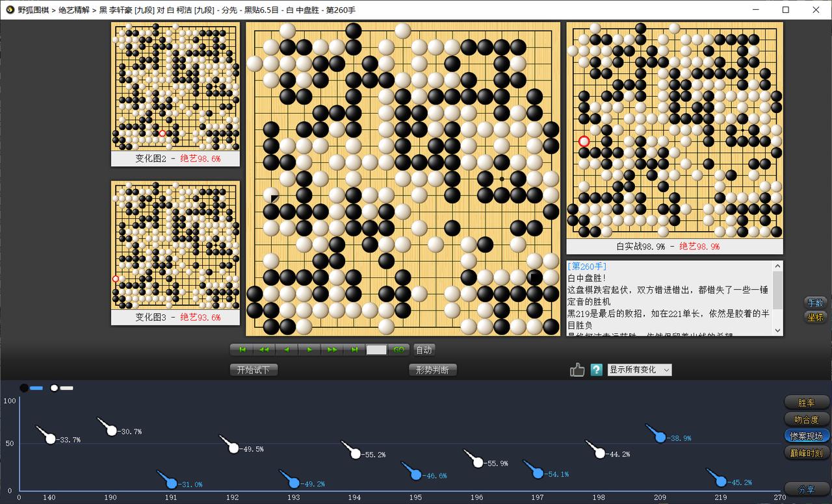
Task: Select the blue marker at -31.0%
Action: (172, 483)
